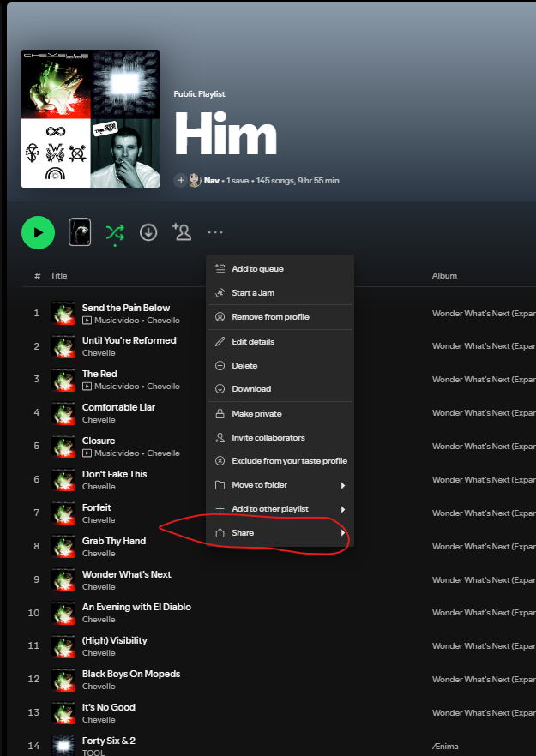Choose Start a Jam
536x756 pixels.
click(x=280, y=292)
